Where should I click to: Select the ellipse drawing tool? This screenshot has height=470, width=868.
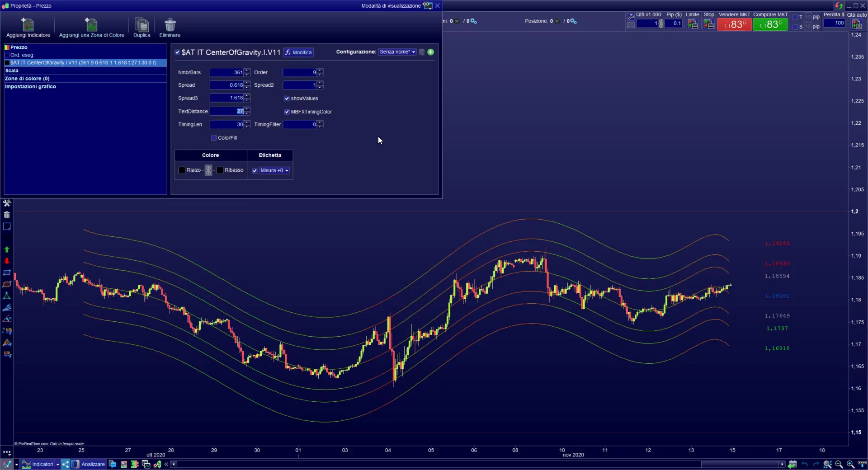[7, 284]
